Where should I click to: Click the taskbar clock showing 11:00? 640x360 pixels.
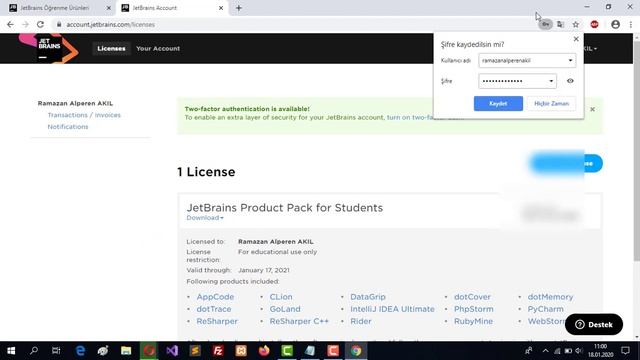[x=600, y=351]
